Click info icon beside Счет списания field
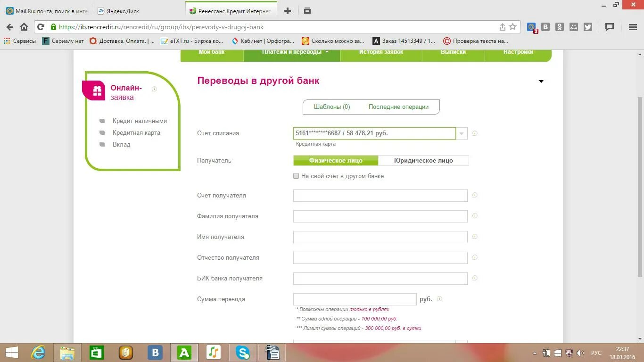Screen dimensions: 644x362 [475, 133]
